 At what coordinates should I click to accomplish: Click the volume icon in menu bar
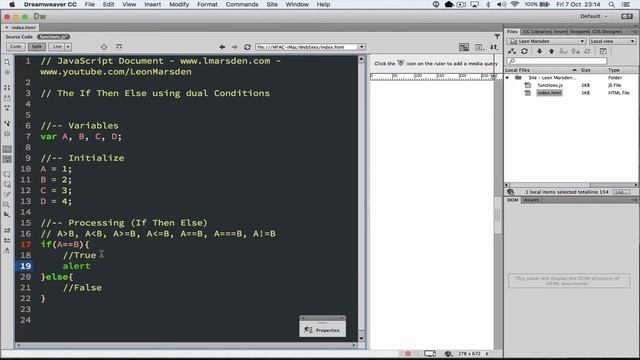[501, 4]
